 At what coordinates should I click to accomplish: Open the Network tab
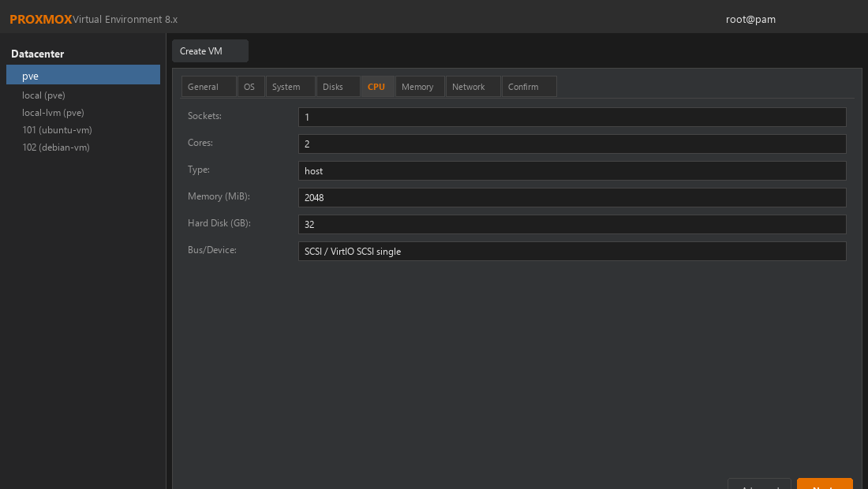[473, 87]
